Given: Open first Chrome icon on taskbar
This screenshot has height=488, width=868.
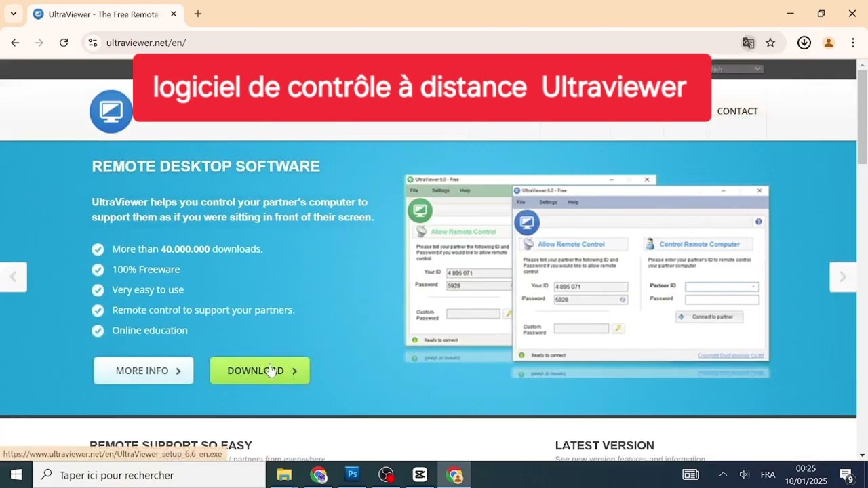Looking at the screenshot, I should pyautogui.click(x=318, y=474).
